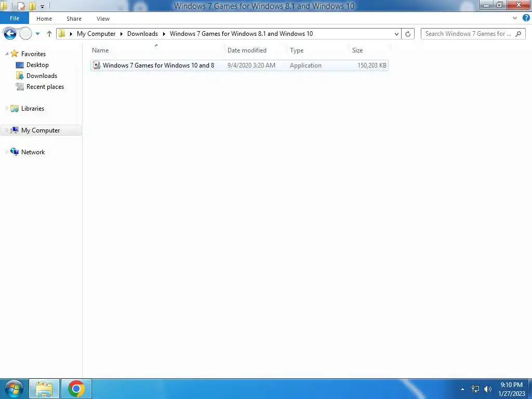Switch to the Share ribbon tab
Screen dimensions: 532x399
click(x=74, y=19)
